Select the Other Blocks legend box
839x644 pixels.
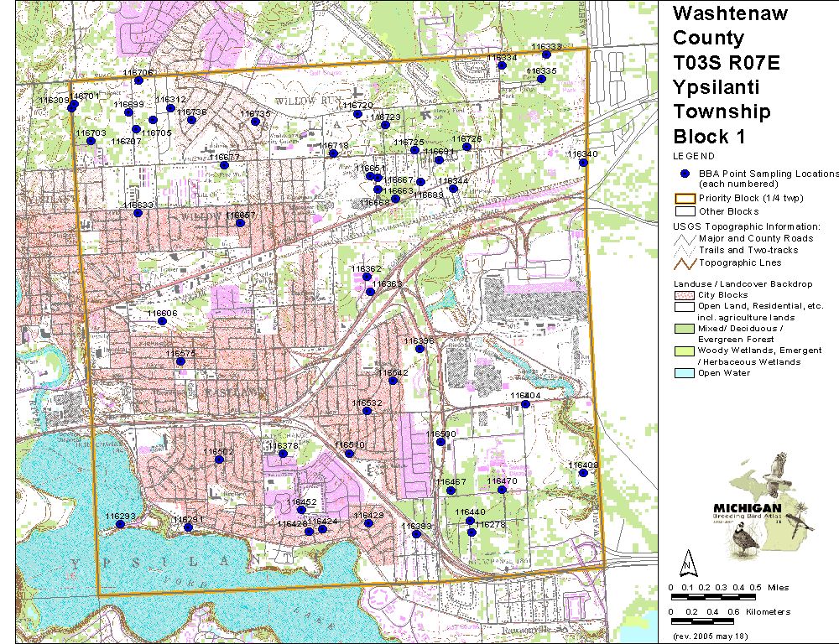(x=685, y=211)
